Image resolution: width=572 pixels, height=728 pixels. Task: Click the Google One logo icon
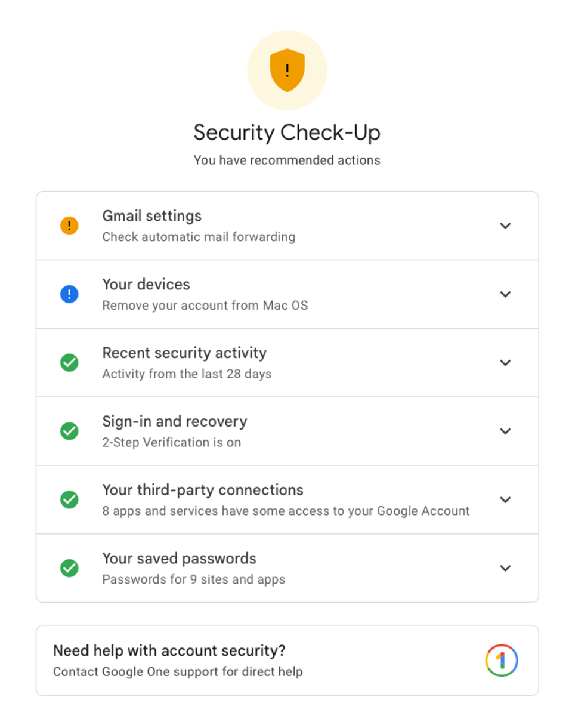click(502, 661)
